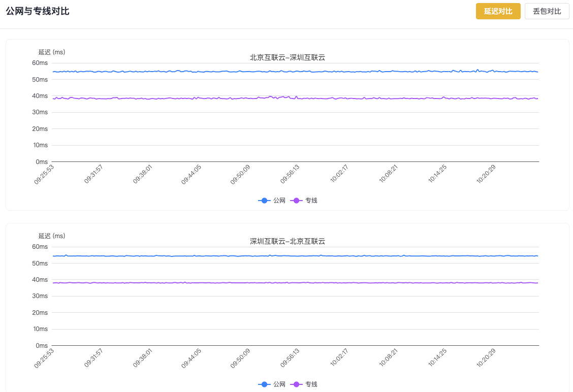Click the 60ms axis label in the top chart
This screenshot has height=392, width=573.
[40, 63]
